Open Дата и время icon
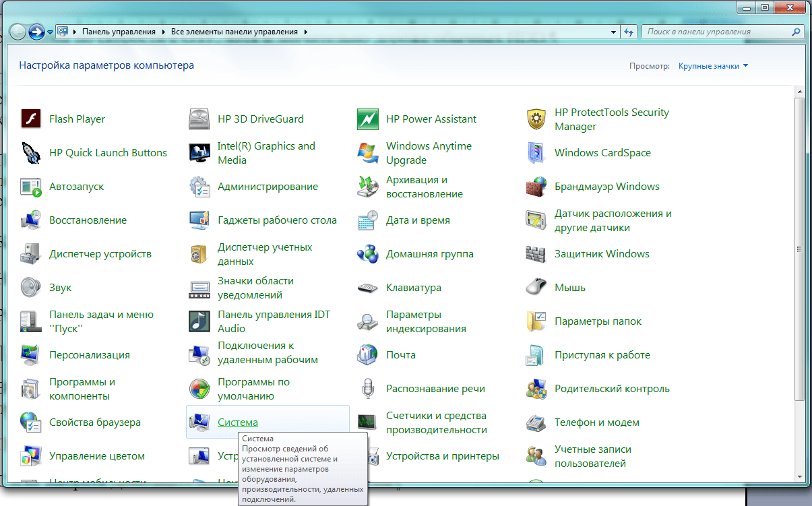Viewport: 812px width, 506px height. pos(368,220)
